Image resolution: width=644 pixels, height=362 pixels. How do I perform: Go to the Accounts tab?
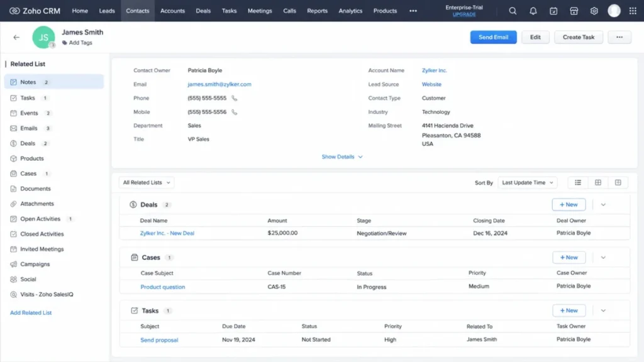pyautogui.click(x=172, y=11)
